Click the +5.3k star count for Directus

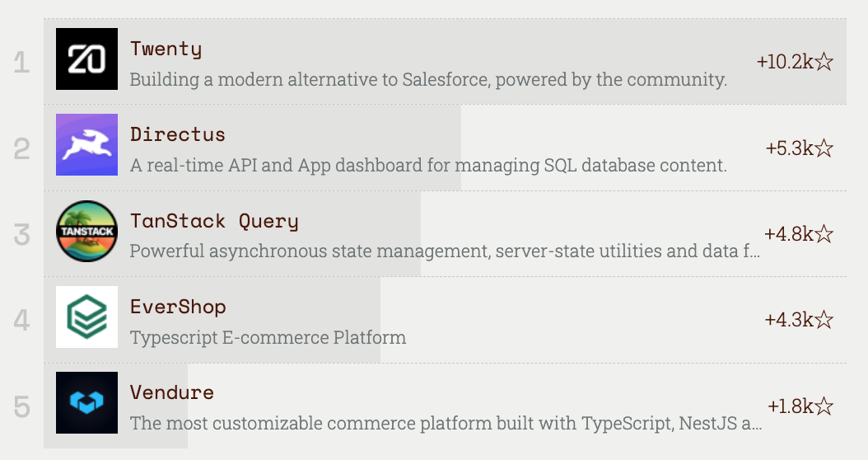coord(799,148)
